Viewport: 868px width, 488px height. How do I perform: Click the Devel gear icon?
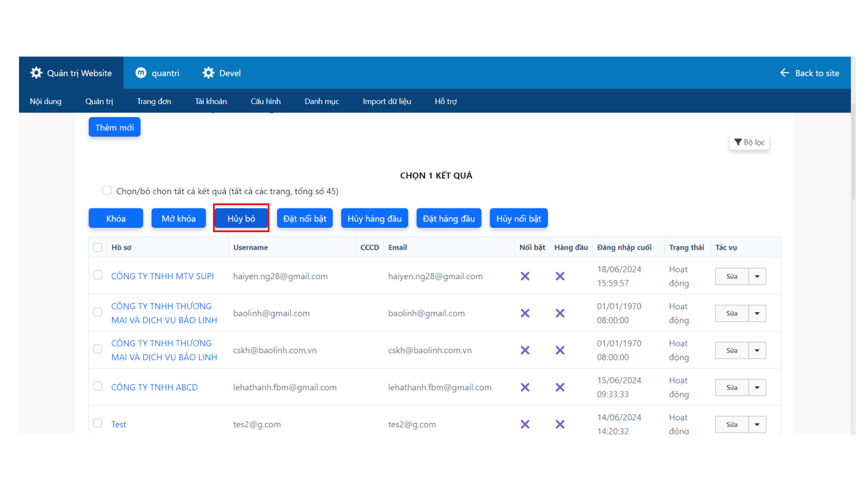tap(208, 73)
